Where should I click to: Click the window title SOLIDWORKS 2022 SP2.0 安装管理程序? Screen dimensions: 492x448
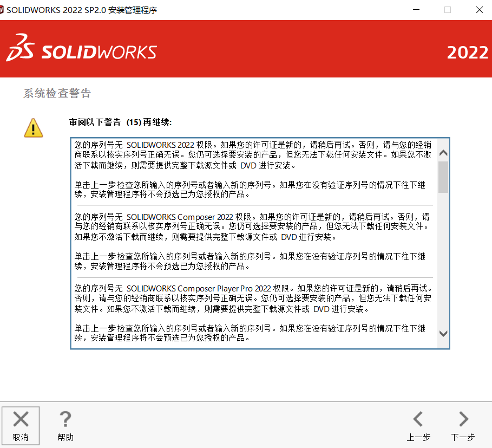tap(82, 10)
